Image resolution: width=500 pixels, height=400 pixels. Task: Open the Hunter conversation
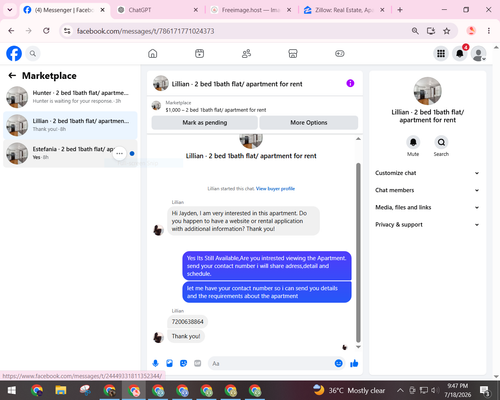(x=70, y=97)
